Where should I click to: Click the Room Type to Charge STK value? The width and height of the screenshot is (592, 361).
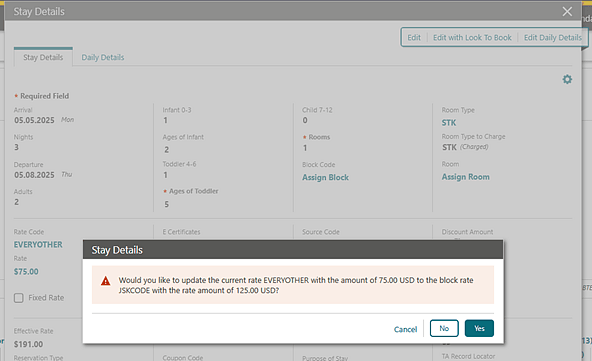tap(449, 147)
